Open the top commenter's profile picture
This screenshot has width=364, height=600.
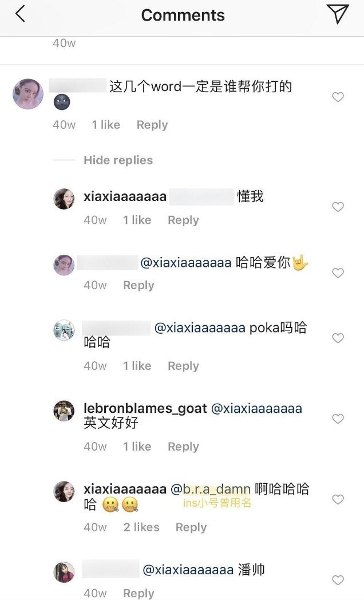point(28,94)
